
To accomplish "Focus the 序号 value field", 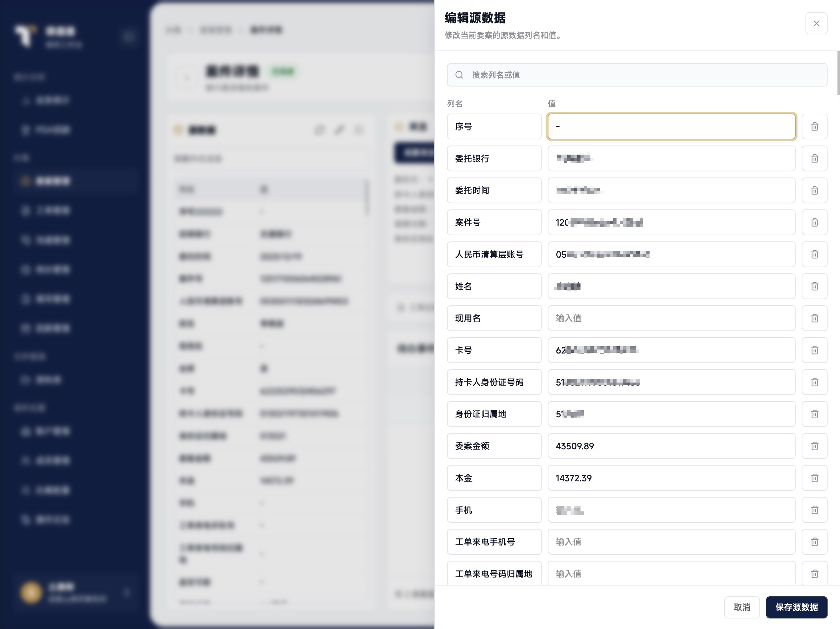I will coord(671,127).
